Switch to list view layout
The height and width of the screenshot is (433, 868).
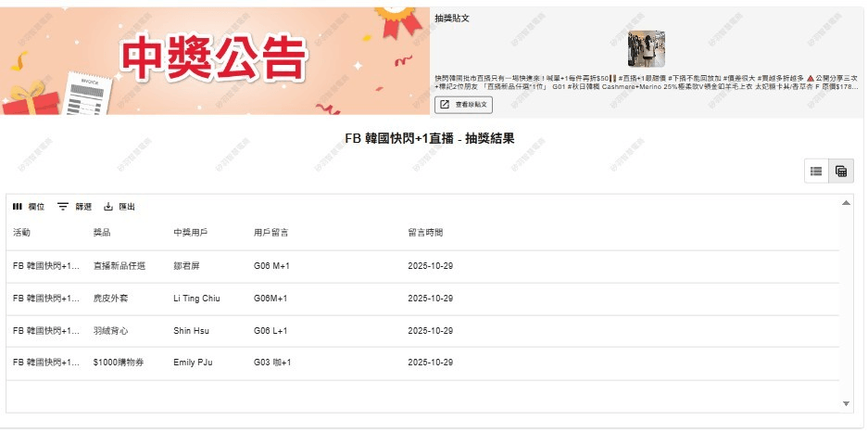(816, 171)
